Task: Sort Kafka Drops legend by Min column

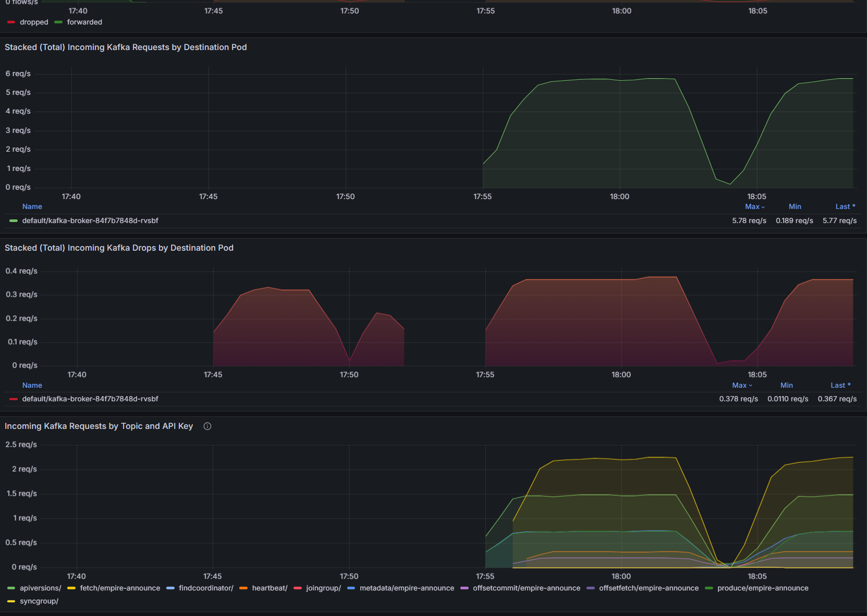Action: coord(786,385)
